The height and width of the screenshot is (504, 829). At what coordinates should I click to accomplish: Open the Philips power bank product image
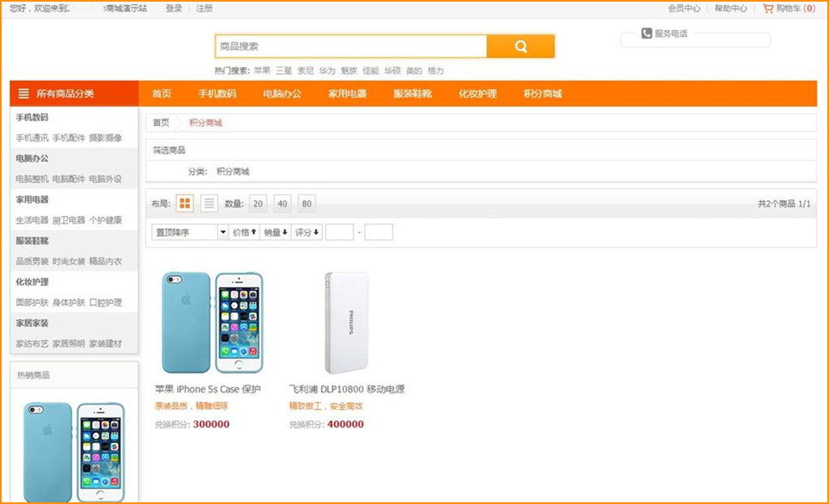pyautogui.click(x=346, y=323)
